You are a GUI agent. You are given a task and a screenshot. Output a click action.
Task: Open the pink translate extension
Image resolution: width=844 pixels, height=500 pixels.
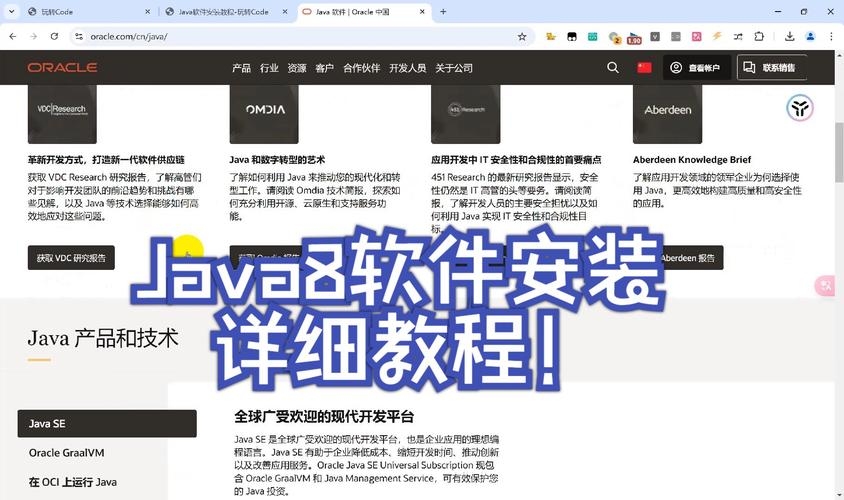point(697,37)
